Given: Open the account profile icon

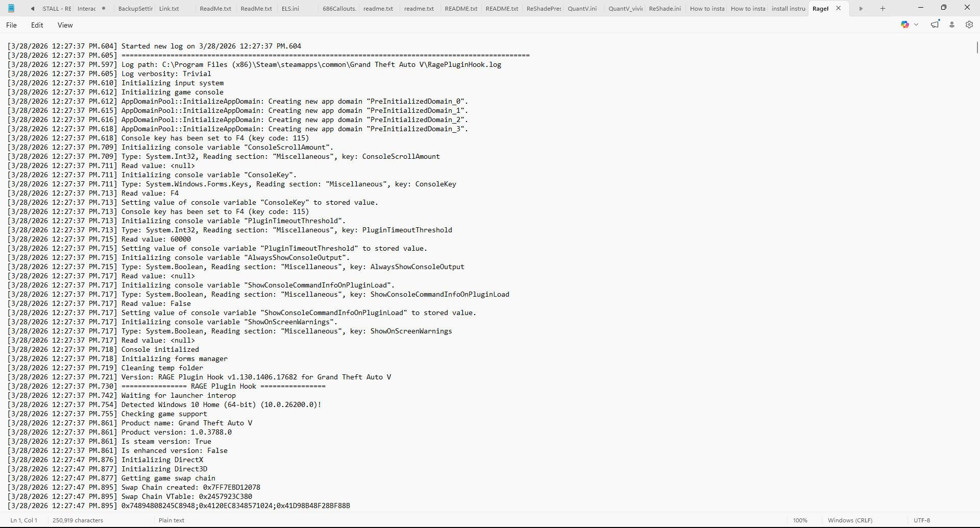Looking at the screenshot, I should pyautogui.click(x=952, y=25).
